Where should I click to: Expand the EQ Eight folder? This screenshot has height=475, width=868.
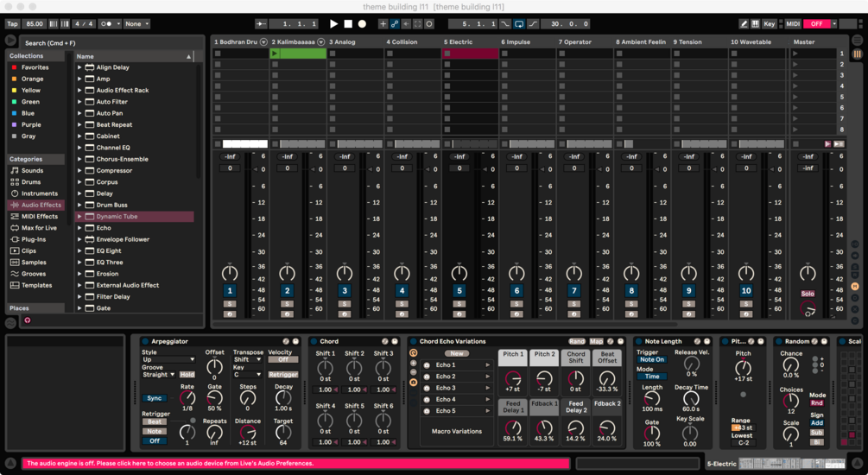(79, 250)
